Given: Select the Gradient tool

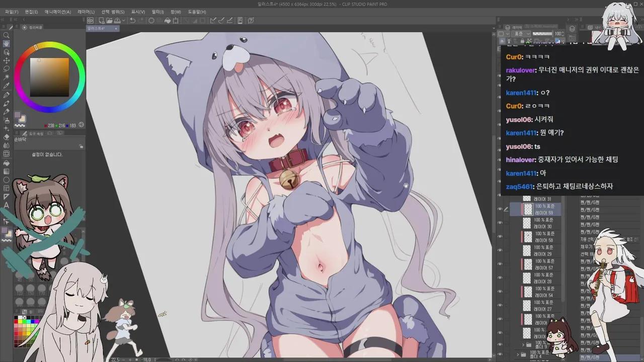Looking at the screenshot, I should point(7,171).
